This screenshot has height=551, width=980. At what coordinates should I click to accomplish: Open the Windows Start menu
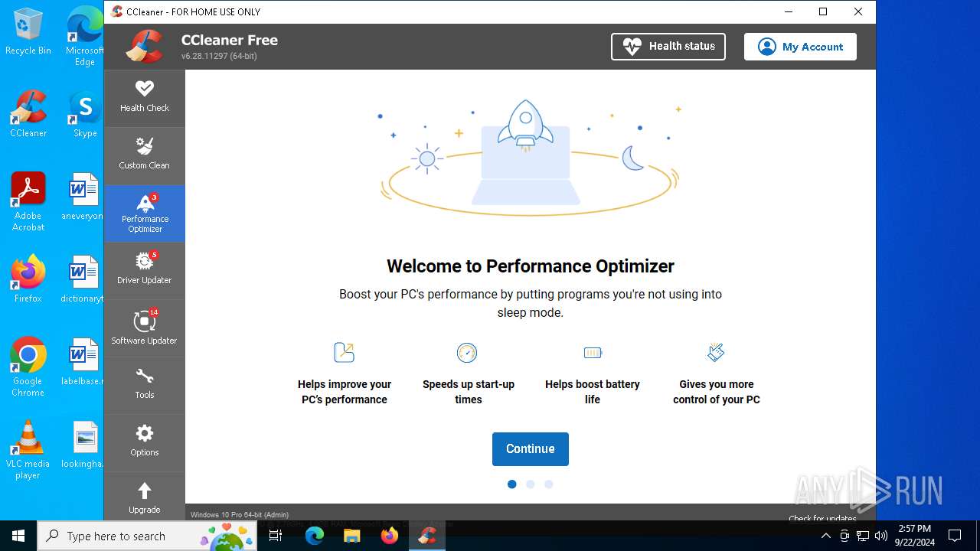[18, 536]
